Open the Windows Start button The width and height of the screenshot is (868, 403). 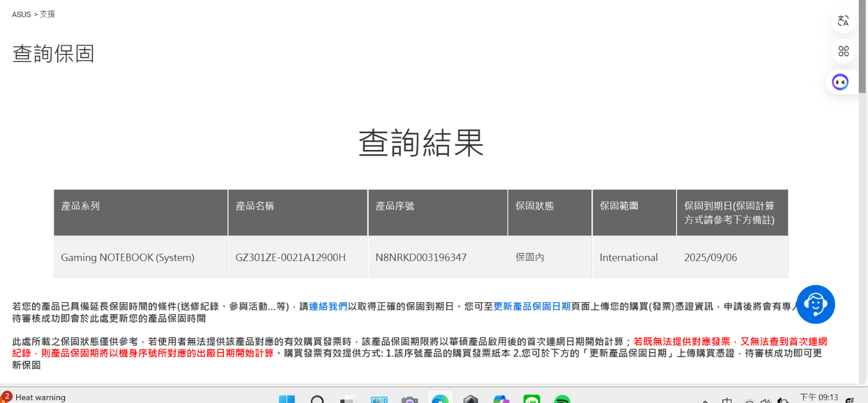point(286,399)
